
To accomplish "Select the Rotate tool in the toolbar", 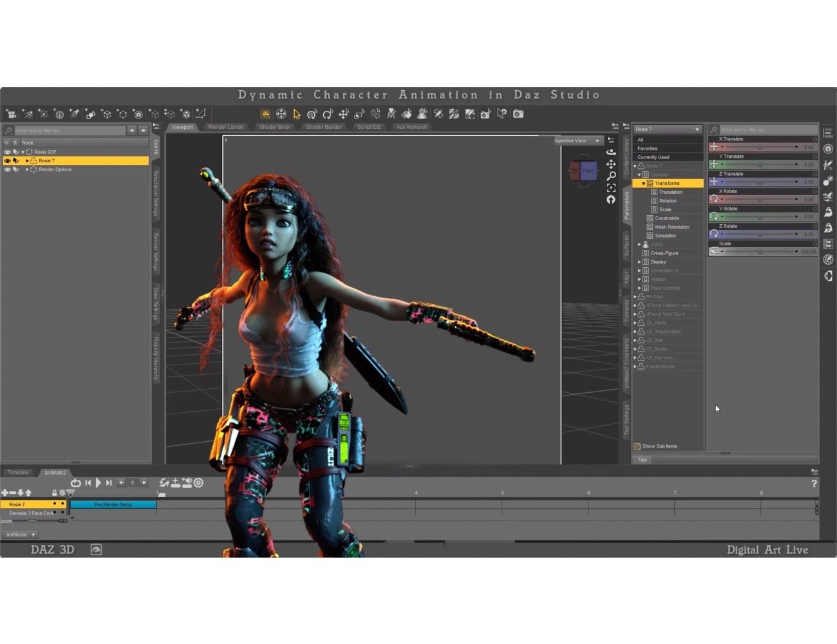I will coord(327,114).
